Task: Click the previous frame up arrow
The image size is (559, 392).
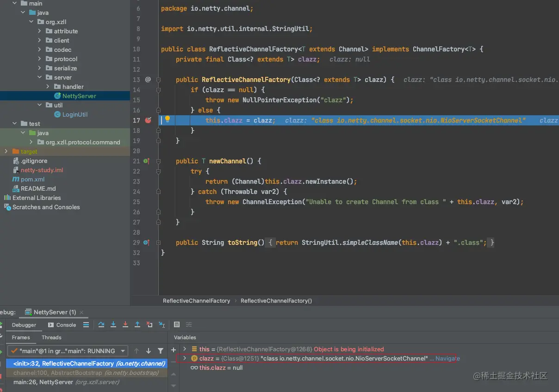Action: (x=137, y=351)
